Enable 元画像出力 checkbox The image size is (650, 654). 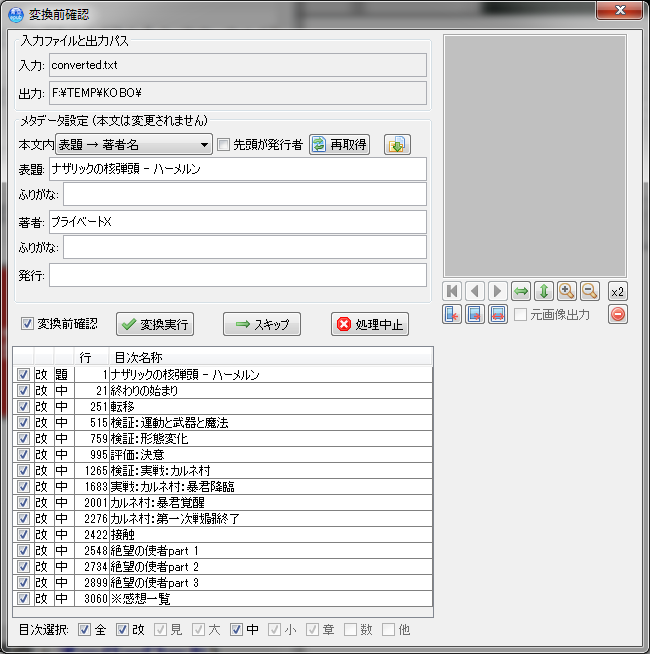(520, 314)
